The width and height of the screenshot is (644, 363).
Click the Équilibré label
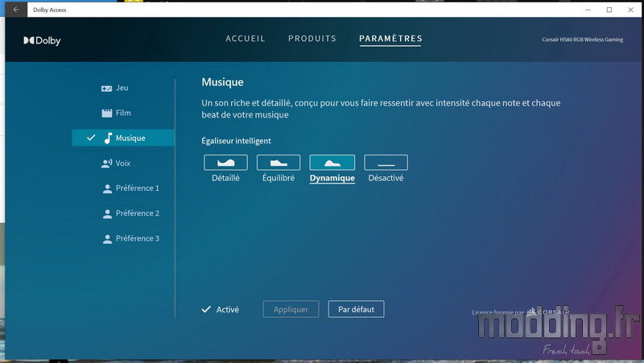coord(279,178)
